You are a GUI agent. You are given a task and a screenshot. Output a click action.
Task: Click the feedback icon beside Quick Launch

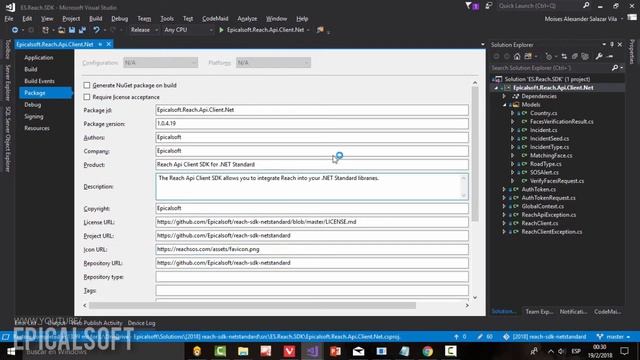489,6
